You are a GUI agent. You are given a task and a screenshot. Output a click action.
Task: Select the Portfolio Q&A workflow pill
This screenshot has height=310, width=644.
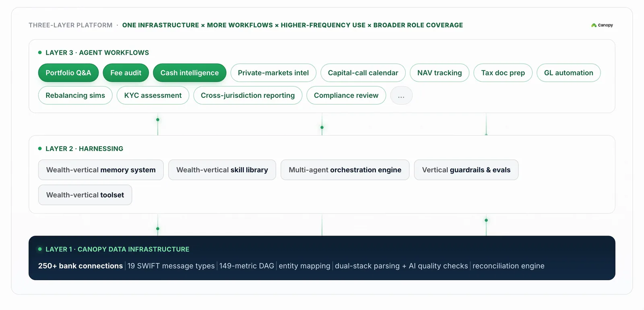click(68, 73)
